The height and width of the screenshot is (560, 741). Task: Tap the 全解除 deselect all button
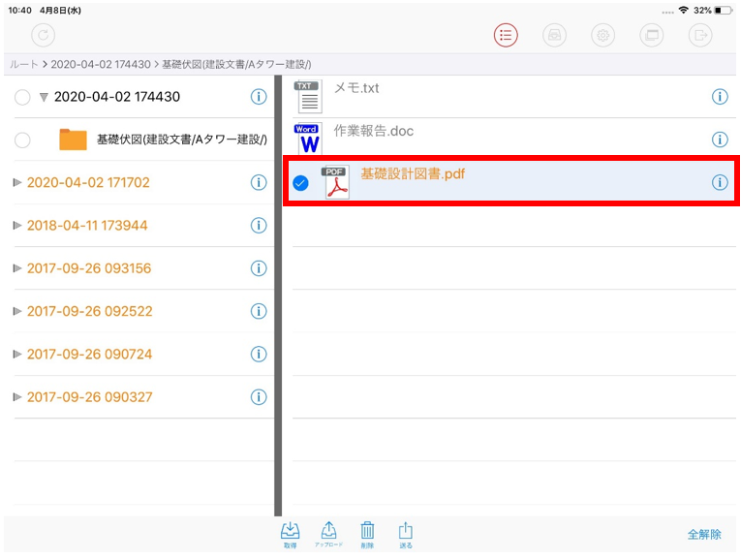[x=704, y=534]
